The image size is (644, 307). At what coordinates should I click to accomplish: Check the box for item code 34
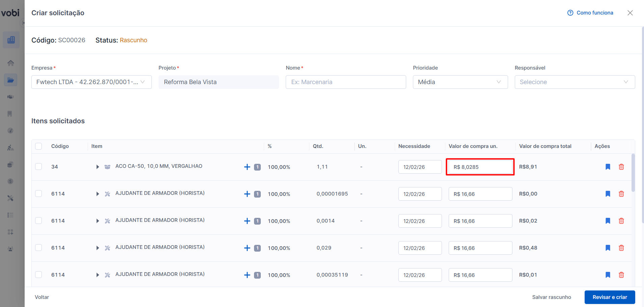(38, 167)
